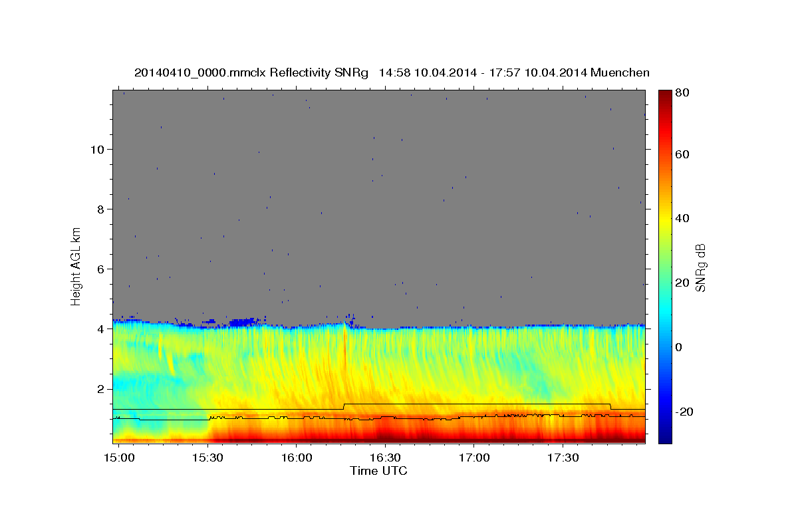The width and height of the screenshot is (798, 532).
Task: Click the plot title text beginning 20140410_0000.mmclx
Action: [392, 72]
